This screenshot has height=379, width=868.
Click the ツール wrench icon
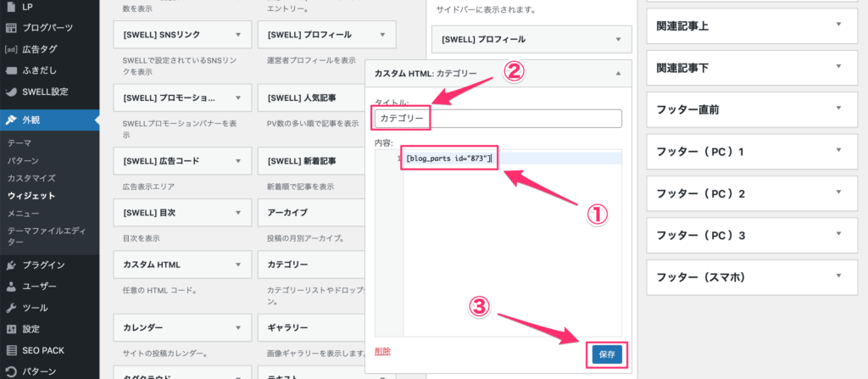[11, 308]
